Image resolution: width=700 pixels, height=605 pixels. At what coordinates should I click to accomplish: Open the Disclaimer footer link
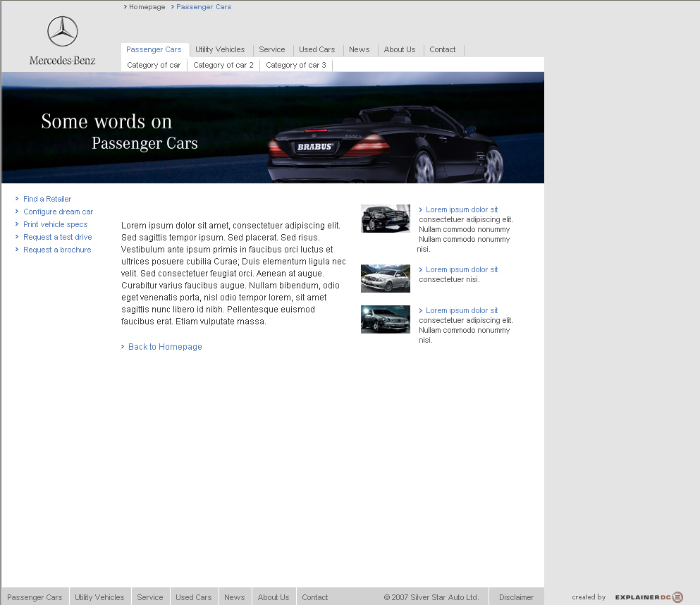click(x=516, y=597)
